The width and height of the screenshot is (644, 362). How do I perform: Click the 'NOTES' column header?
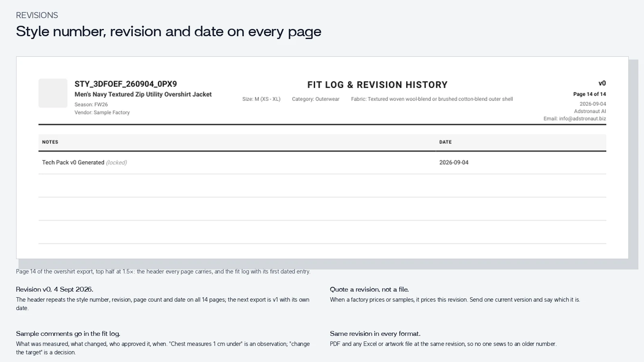point(50,142)
